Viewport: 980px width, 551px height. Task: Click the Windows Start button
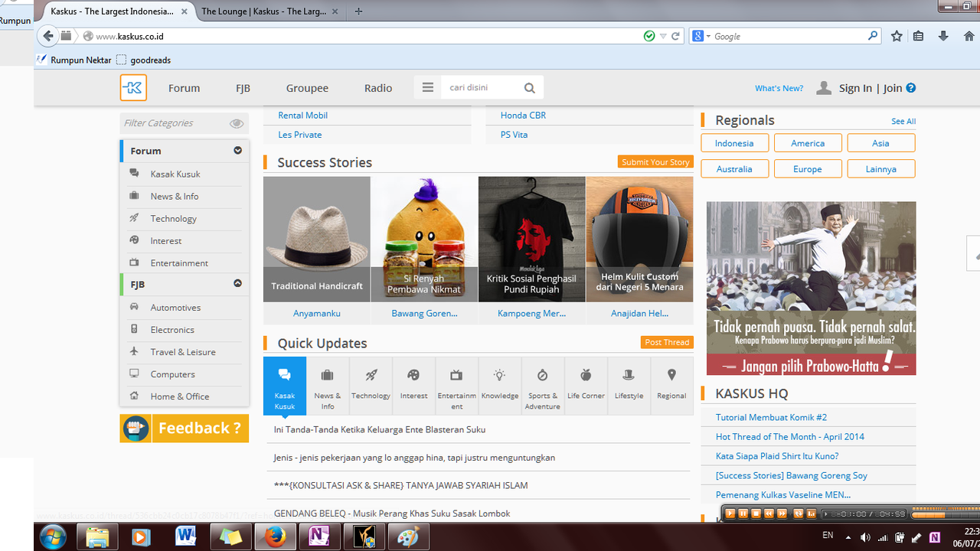(53, 537)
